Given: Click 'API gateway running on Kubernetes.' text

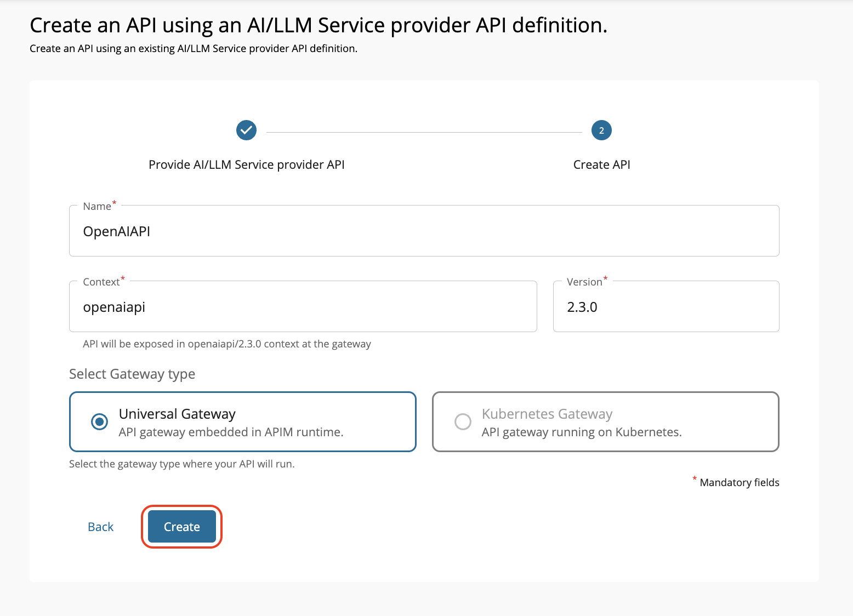Looking at the screenshot, I should [582, 432].
